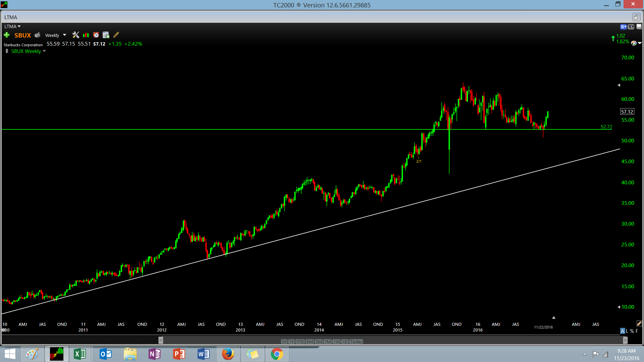Open the blue S dropdown menu
Image resolution: width=644 pixels, height=362 pixels.
[x=623, y=26]
